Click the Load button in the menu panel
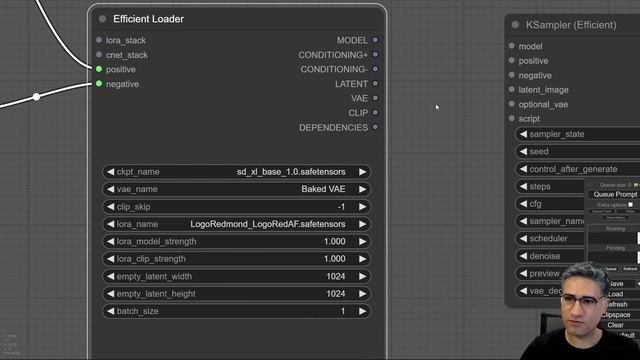Image resolution: width=640 pixels, height=360 pixels. click(x=616, y=294)
